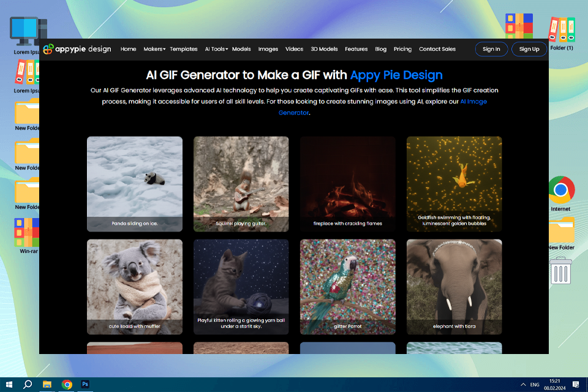Viewport: 588px width, 392px height.
Task: Go to the Home menu item
Action: click(128, 49)
